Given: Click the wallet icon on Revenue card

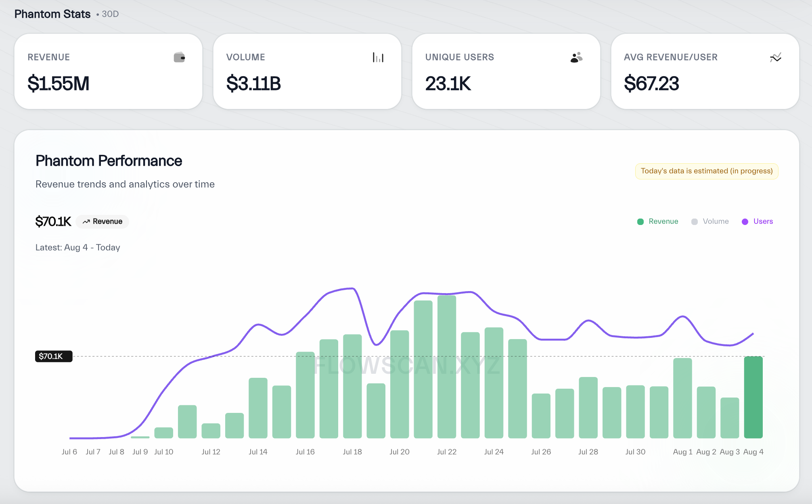Looking at the screenshot, I should click(179, 58).
